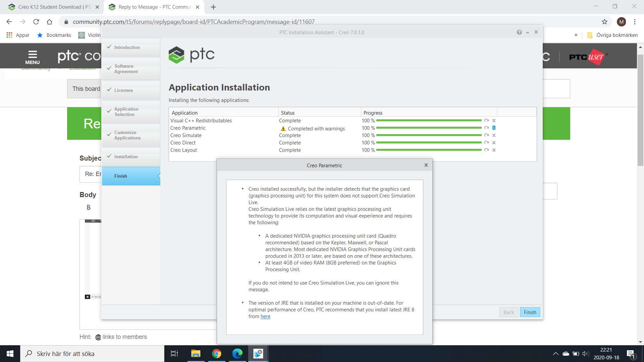Retry the Creo Parametric installation

pos(487,128)
